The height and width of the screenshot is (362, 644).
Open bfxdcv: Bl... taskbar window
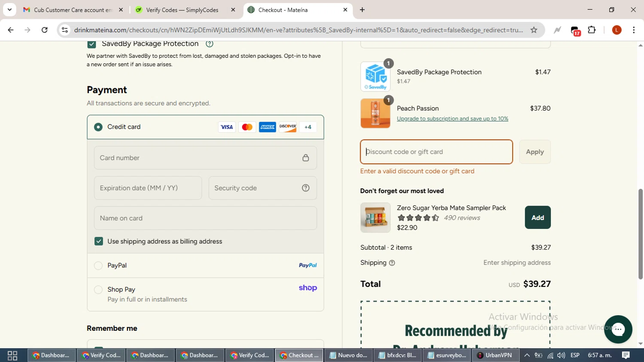tap(397, 356)
